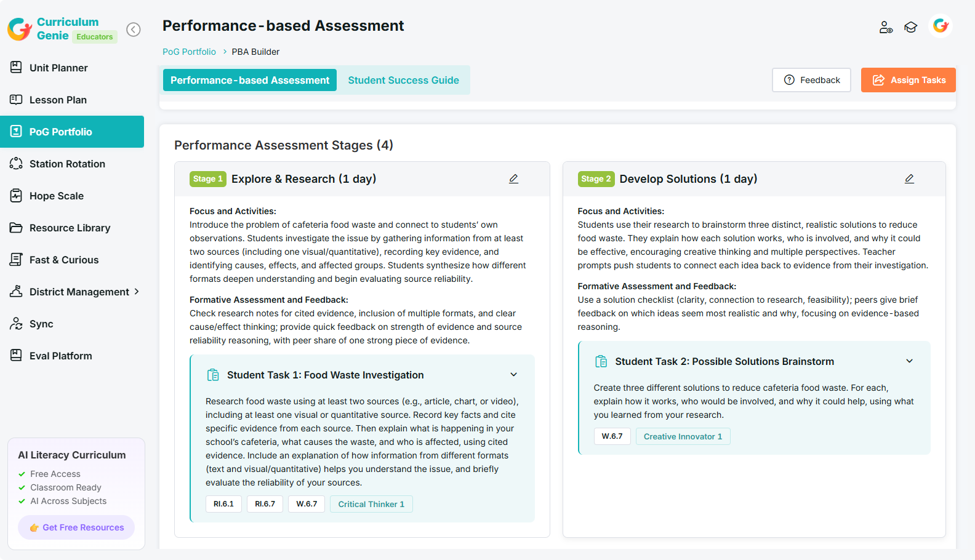Click the 'Free Access' list entry
Screen dimensions: 975x560
pyautogui.click(x=55, y=474)
